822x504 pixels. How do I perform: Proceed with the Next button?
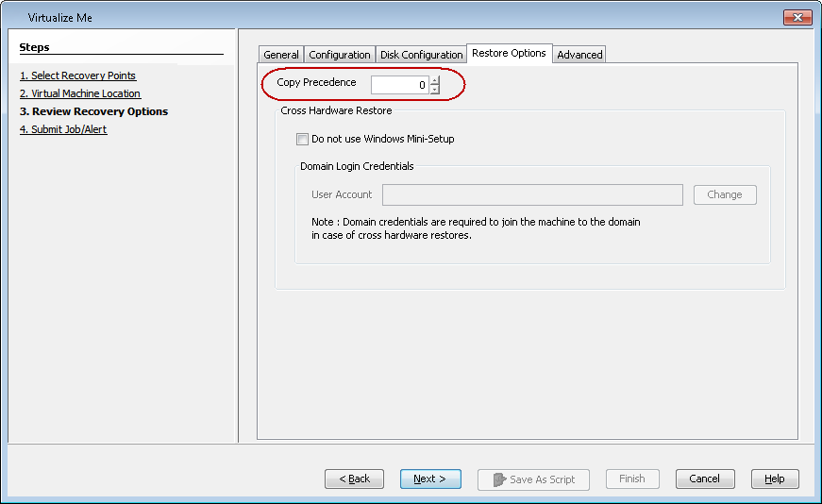429,479
